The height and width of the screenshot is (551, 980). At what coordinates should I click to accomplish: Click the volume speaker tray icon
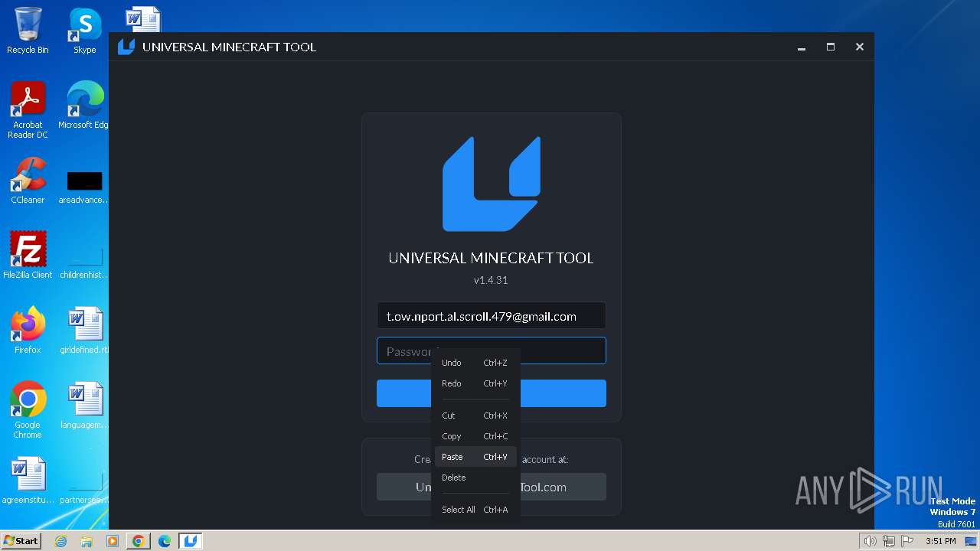(x=871, y=541)
